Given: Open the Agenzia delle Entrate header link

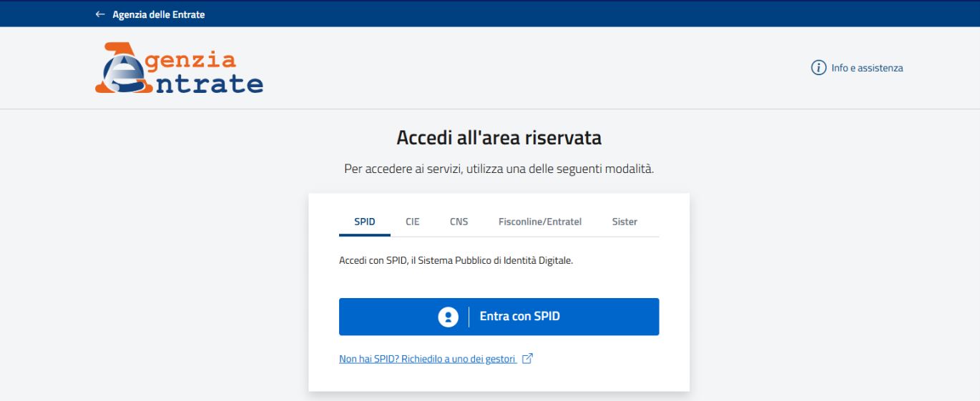Looking at the screenshot, I should tap(158, 14).
